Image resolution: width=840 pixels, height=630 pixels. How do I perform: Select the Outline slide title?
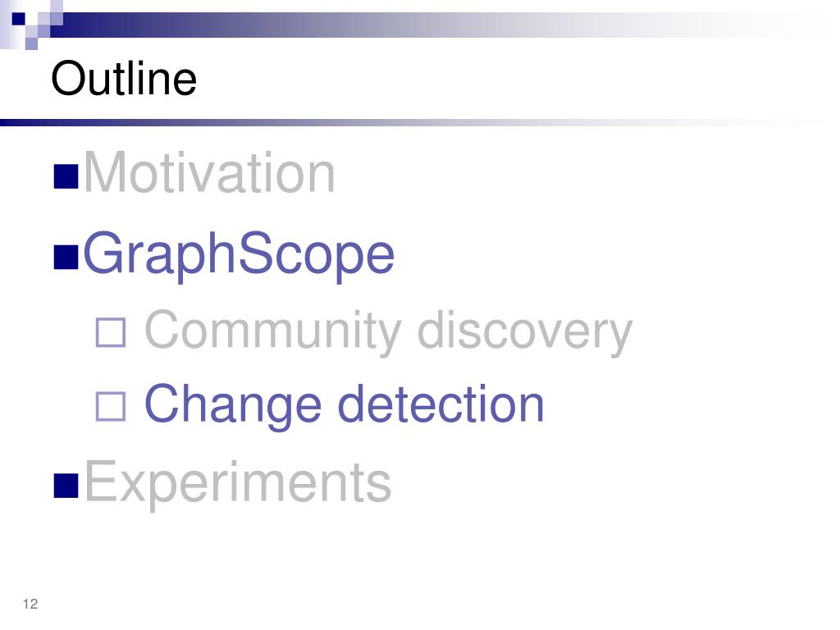(x=125, y=78)
